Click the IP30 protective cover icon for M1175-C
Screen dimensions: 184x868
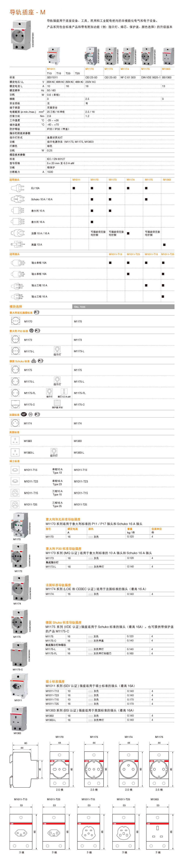(x=57, y=403)
